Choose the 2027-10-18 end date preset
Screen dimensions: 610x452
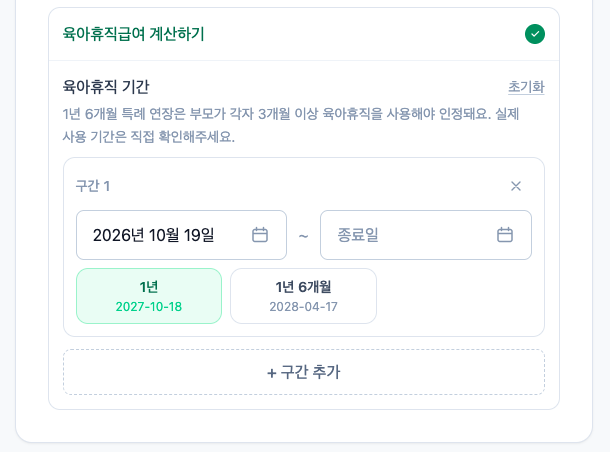(x=149, y=307)
